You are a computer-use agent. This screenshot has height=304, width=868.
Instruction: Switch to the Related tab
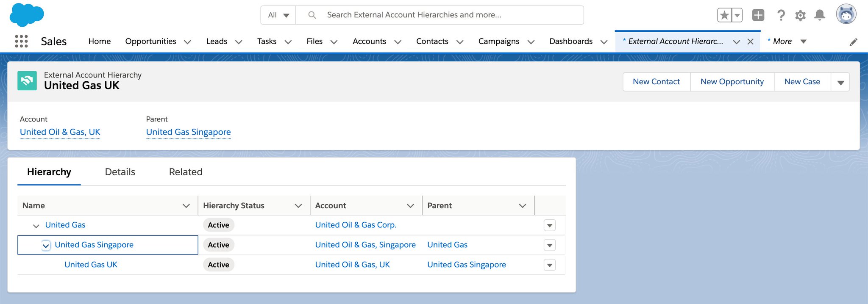point(186,172)
